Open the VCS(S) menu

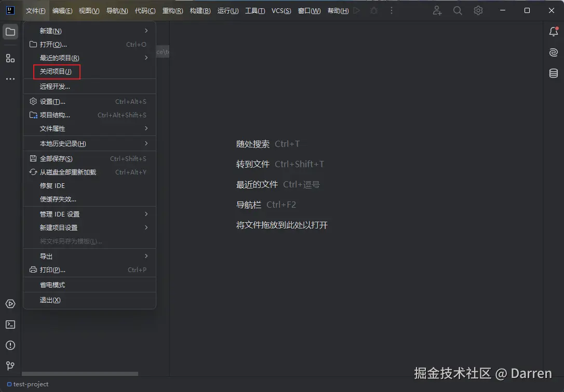281,11
